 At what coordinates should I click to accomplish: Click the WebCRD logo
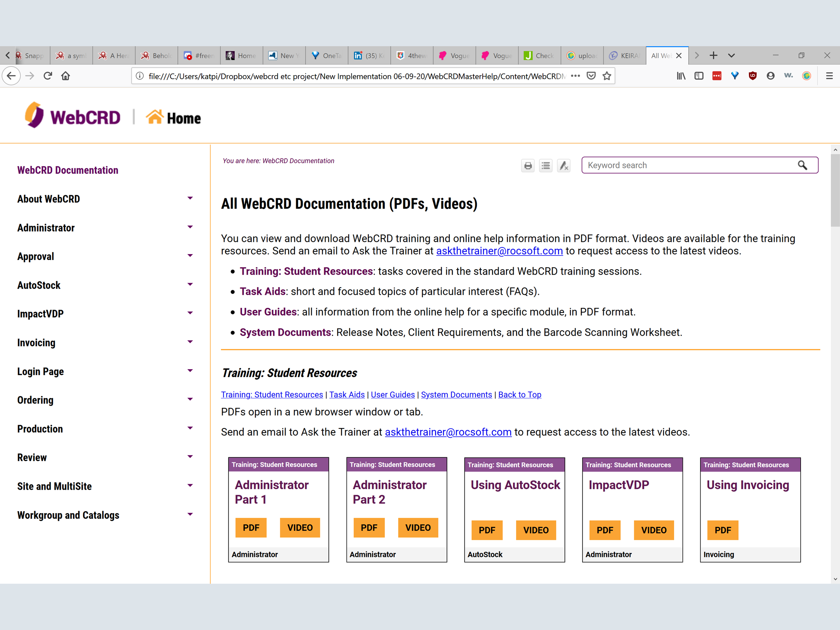point(73,115)
